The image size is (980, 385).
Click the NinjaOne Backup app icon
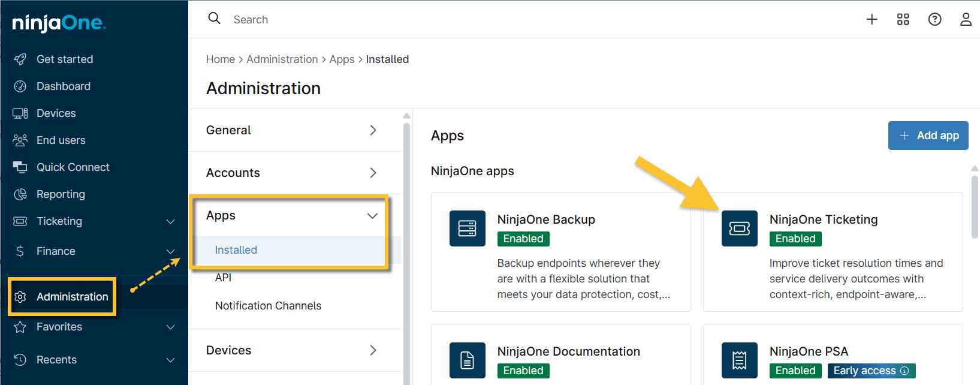pyautogui.click(x=467, y=228)
